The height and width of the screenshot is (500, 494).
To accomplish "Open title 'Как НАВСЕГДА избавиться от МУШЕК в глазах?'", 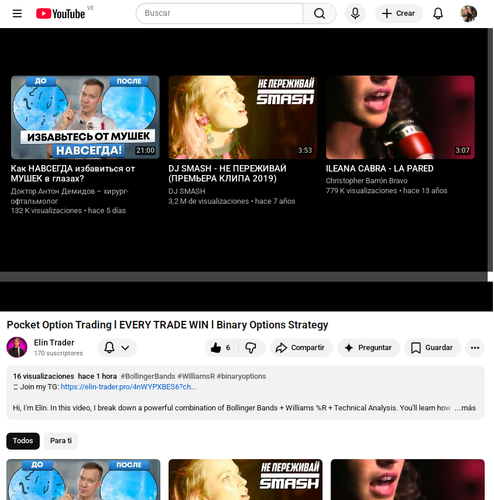I will 73,173.
